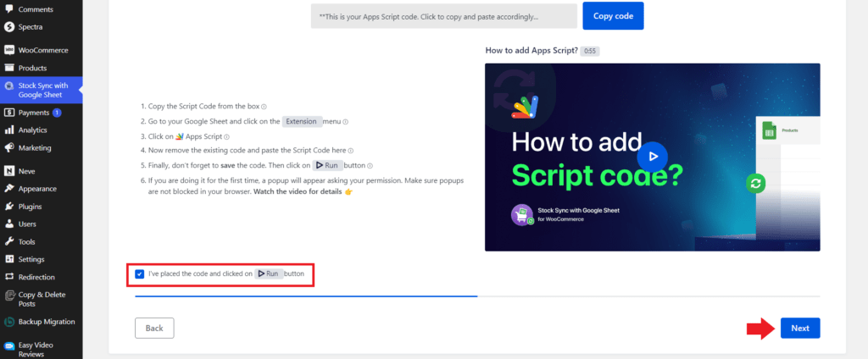Click the Neve theme icon
The height and width of the screenshot is (359, 868).
tap(8, 171)
